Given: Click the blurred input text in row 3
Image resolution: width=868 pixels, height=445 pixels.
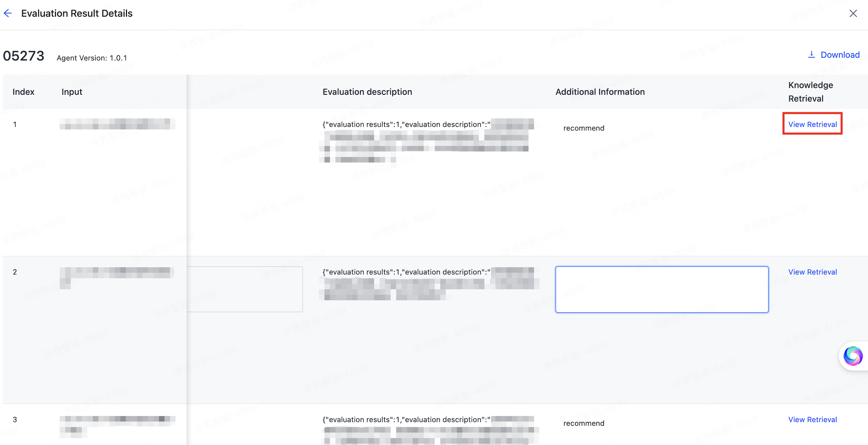Looking at the screenshot, I should (117, 427).
